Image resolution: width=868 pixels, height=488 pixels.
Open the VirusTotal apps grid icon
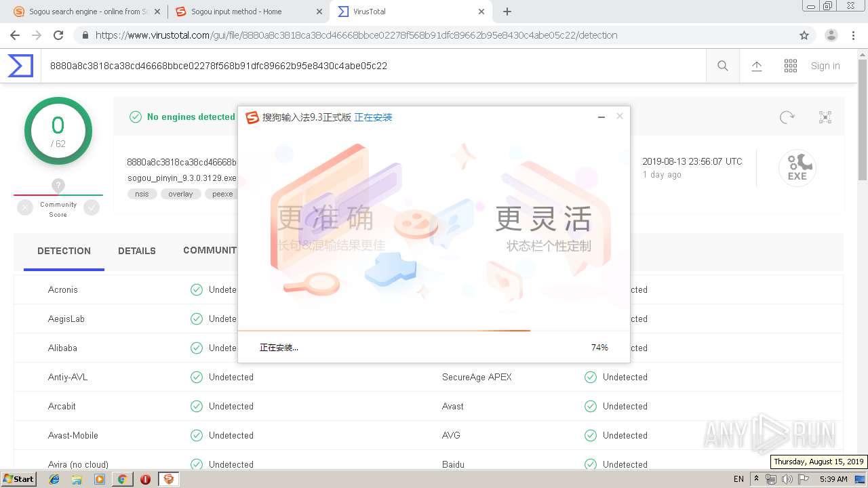pos(791,66)
